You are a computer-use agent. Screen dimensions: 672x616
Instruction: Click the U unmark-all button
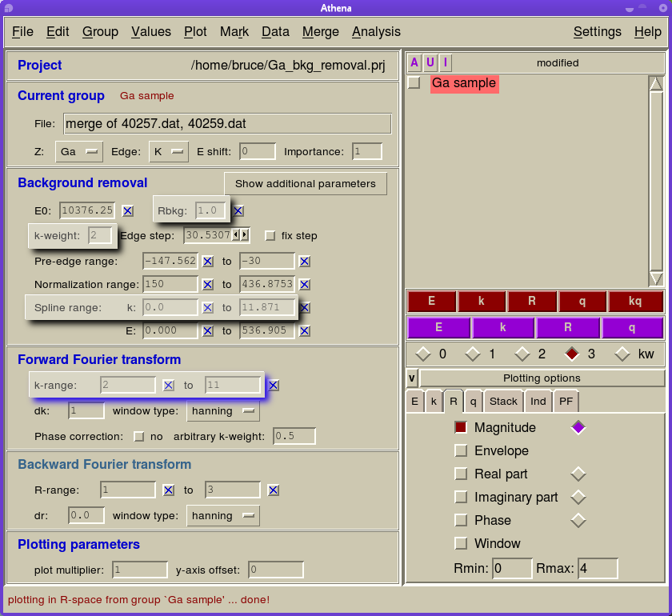[430, 62]
